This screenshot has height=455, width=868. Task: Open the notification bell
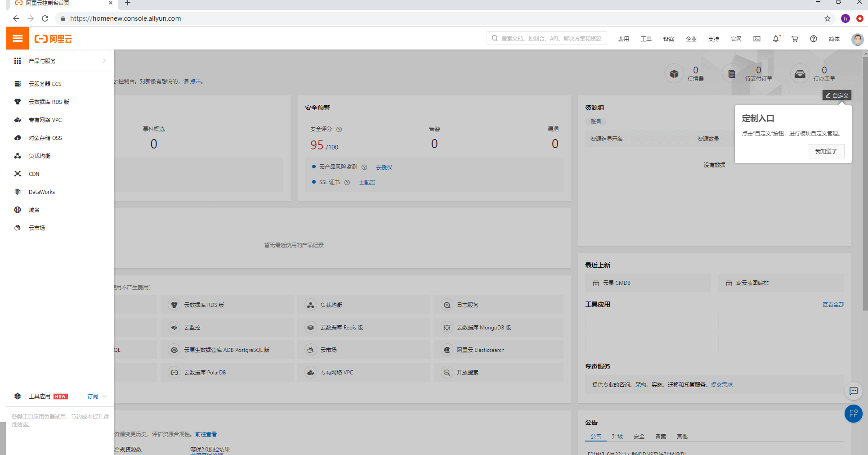coord(776,39)
